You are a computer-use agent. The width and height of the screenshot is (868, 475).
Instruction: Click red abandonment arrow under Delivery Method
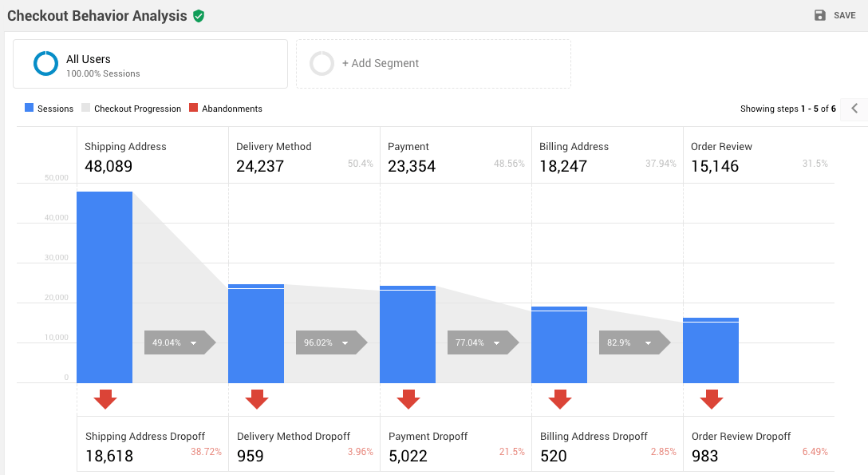257,399
